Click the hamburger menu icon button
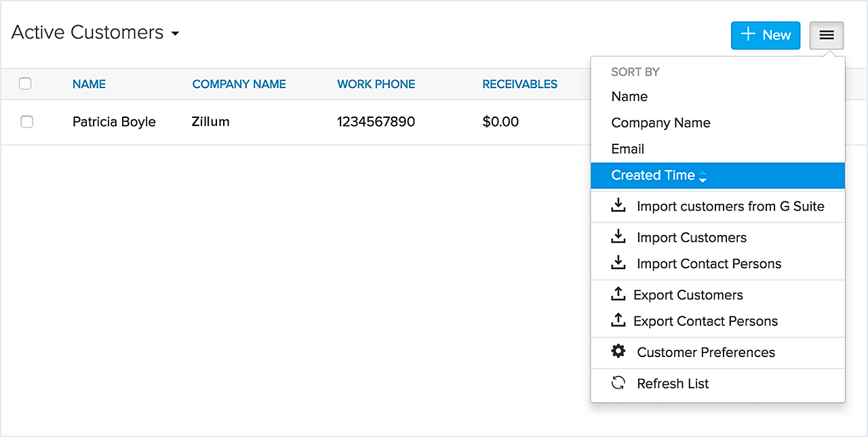 pyautogui.click(x=826, y=35)
